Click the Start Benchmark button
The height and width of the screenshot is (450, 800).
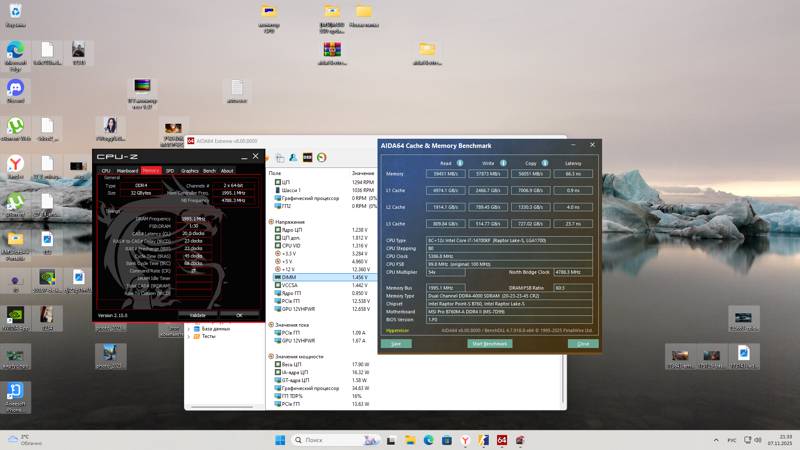click(489, 343)
